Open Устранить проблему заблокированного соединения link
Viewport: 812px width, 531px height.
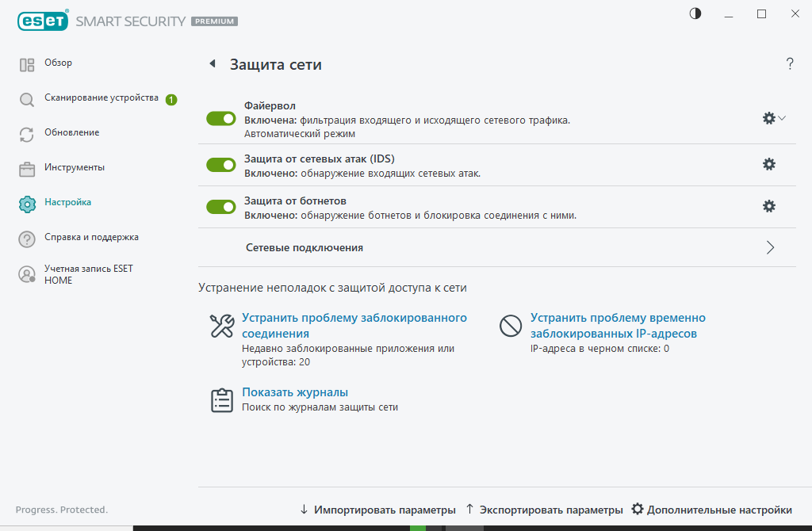(354, 326)
